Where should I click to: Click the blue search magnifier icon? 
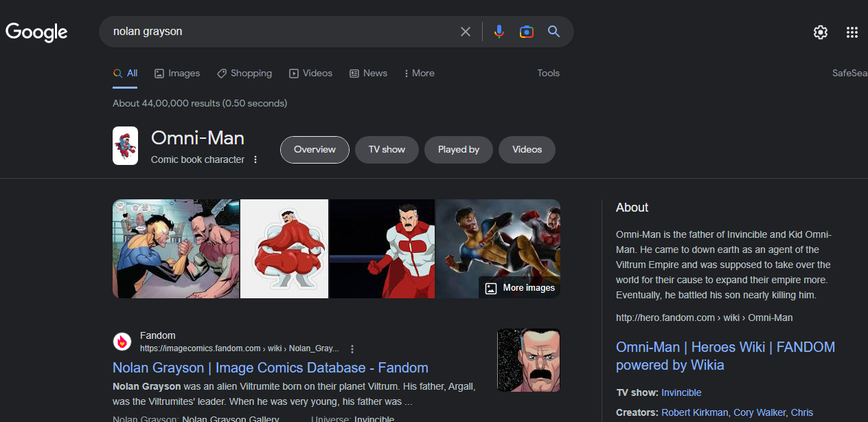[x=553, y=32]
